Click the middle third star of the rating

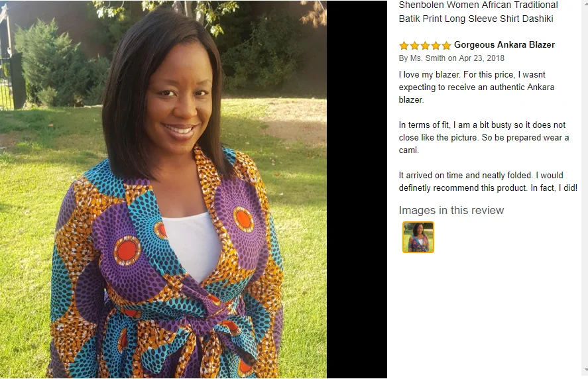point(425,46)
